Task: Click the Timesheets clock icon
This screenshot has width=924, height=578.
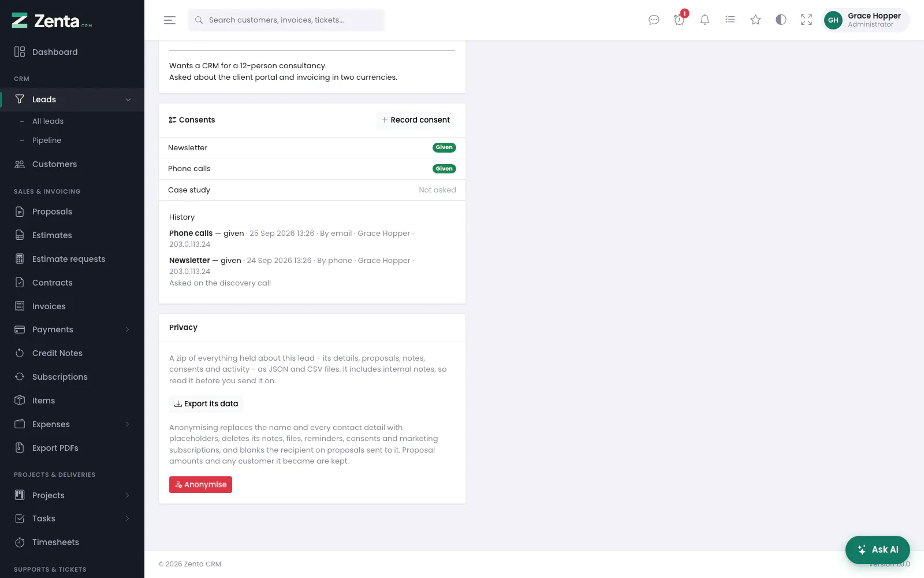Action: pos(20,542)
